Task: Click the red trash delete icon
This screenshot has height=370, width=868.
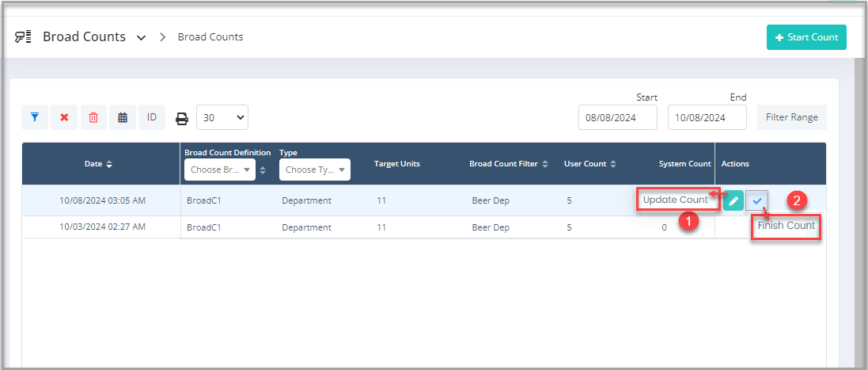Action: [93, 117]
